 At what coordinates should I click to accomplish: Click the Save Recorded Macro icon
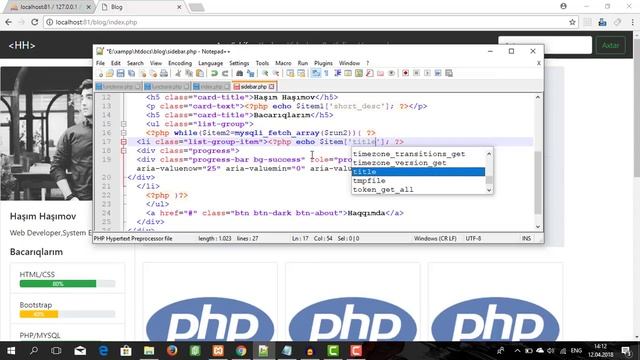pyautogui.click(x=449, y=73)
